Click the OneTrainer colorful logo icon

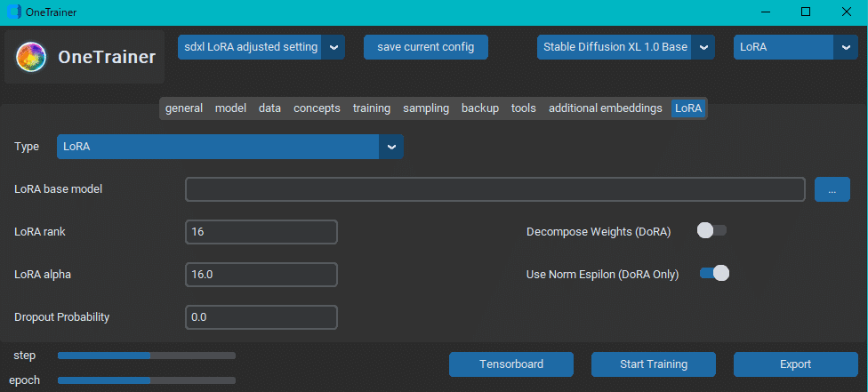tap(31, 57)
